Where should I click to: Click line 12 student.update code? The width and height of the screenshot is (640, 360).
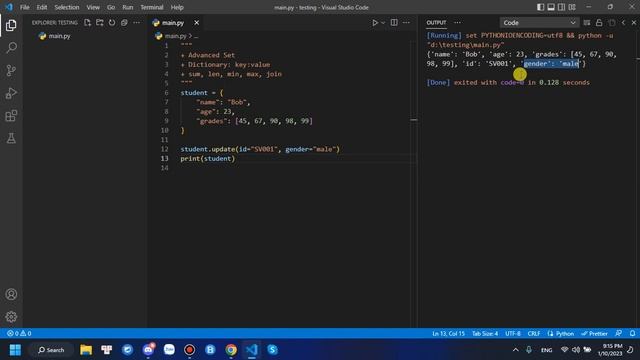pyautogui.click(x=260, y=149)
